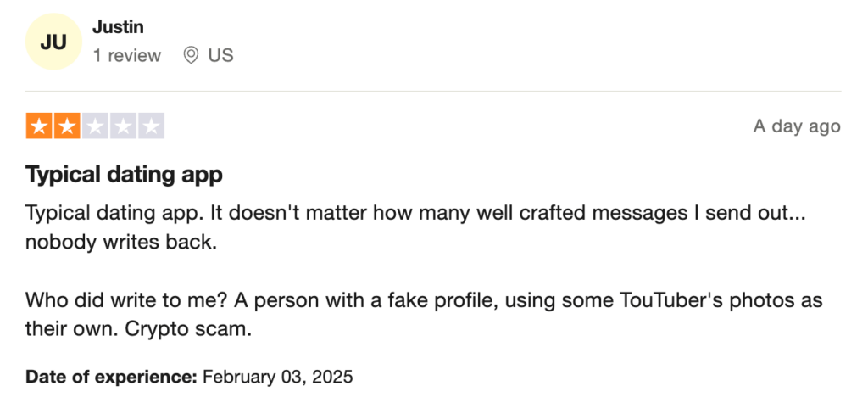Click the first review paragraph text
Screen dimensions: 868x403
click(415, 228)
